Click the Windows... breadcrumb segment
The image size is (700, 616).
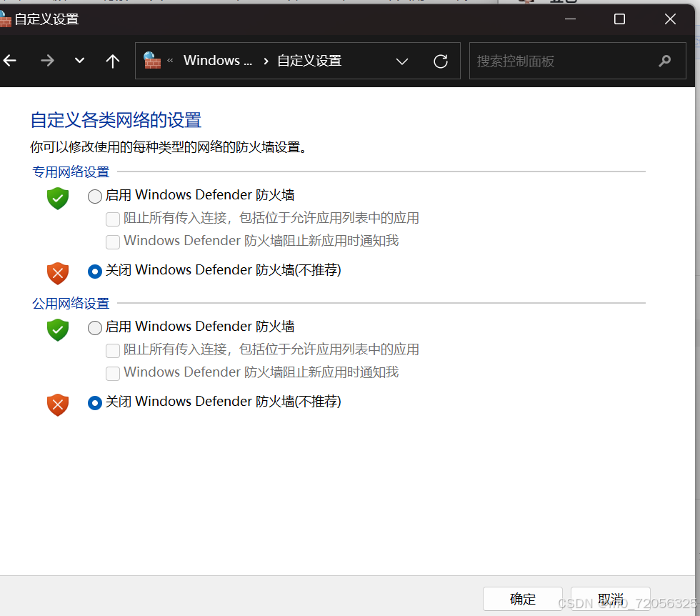coord(218,60)
